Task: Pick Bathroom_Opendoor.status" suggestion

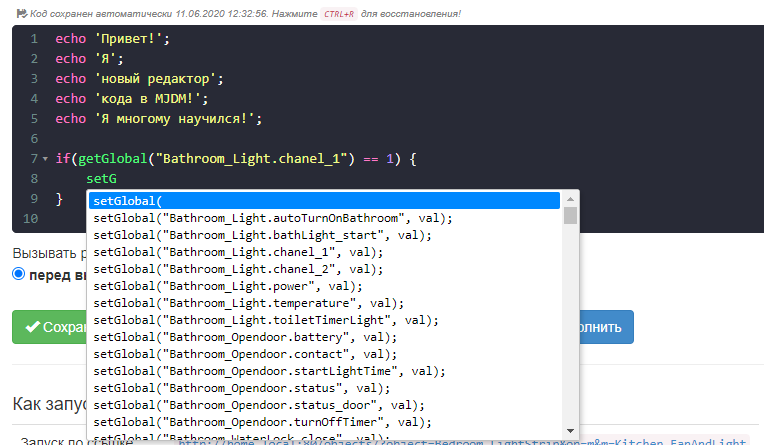Action: point(324,388)
